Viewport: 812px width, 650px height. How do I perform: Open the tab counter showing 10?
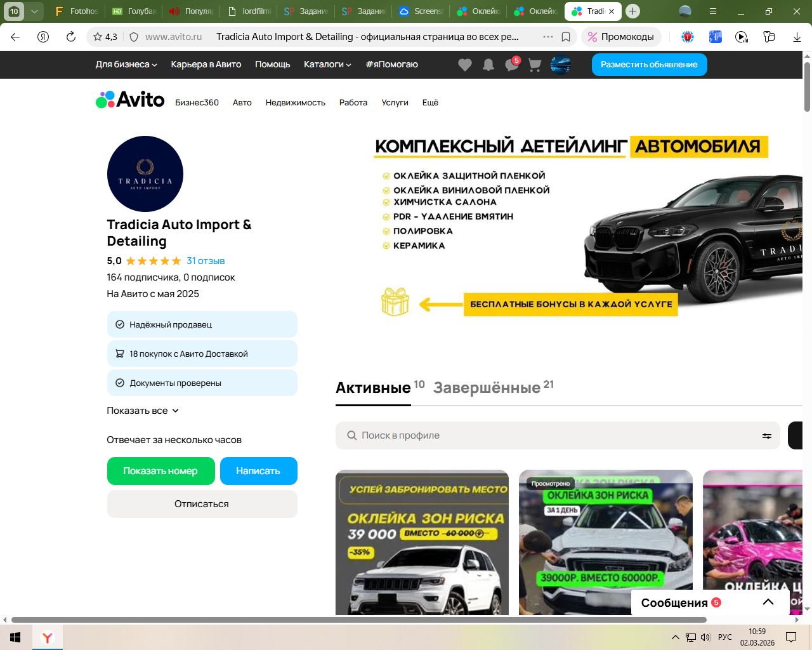[14, 11]
